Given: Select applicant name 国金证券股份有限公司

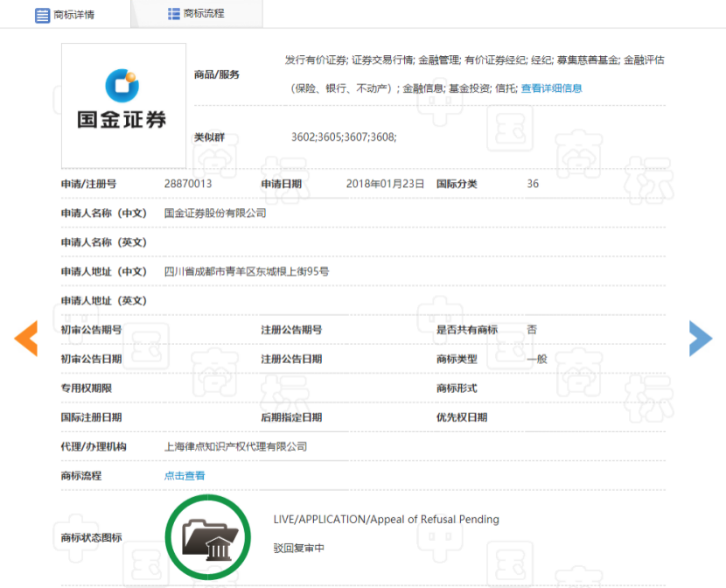Looking at the screenshot, I should (215, 213).
